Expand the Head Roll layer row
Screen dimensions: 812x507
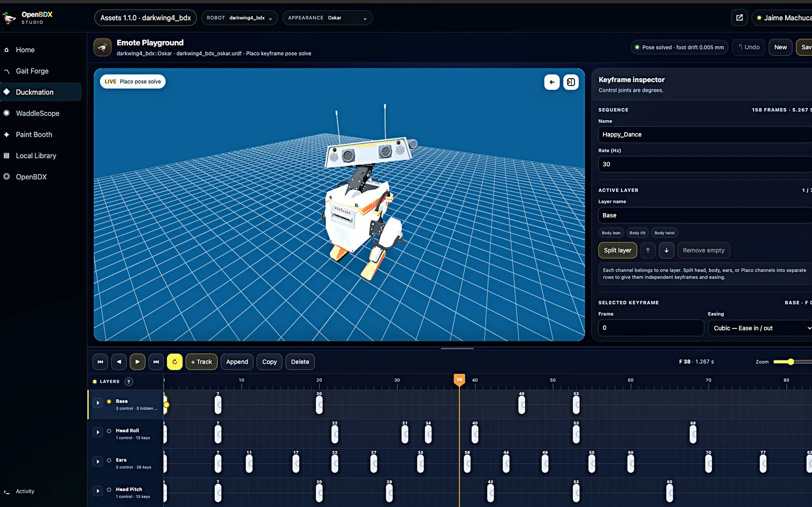98,432
